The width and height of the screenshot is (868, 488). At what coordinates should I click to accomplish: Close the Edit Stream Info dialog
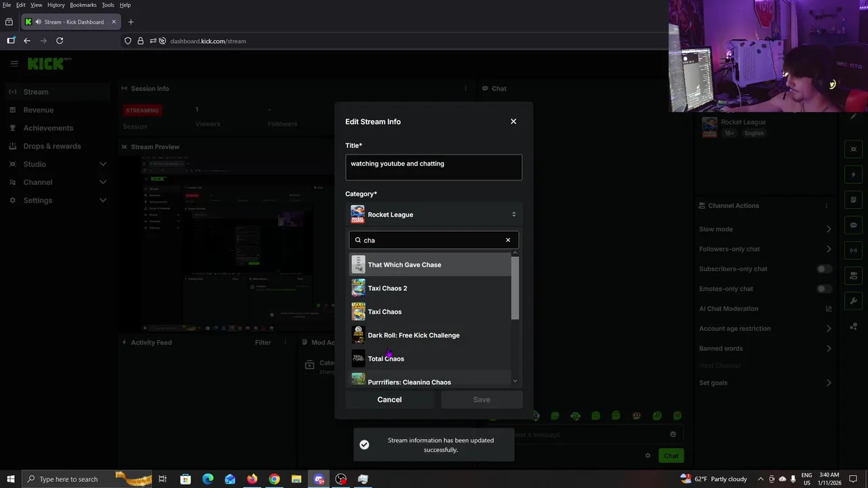point(513,121)
